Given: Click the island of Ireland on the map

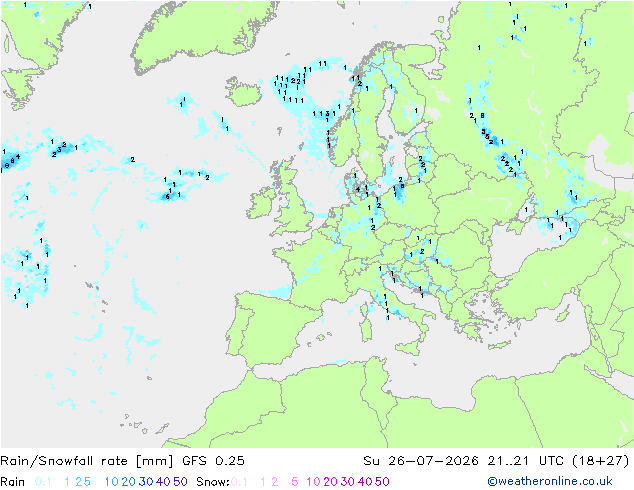Looking at the screenshot, I should 261,203.
